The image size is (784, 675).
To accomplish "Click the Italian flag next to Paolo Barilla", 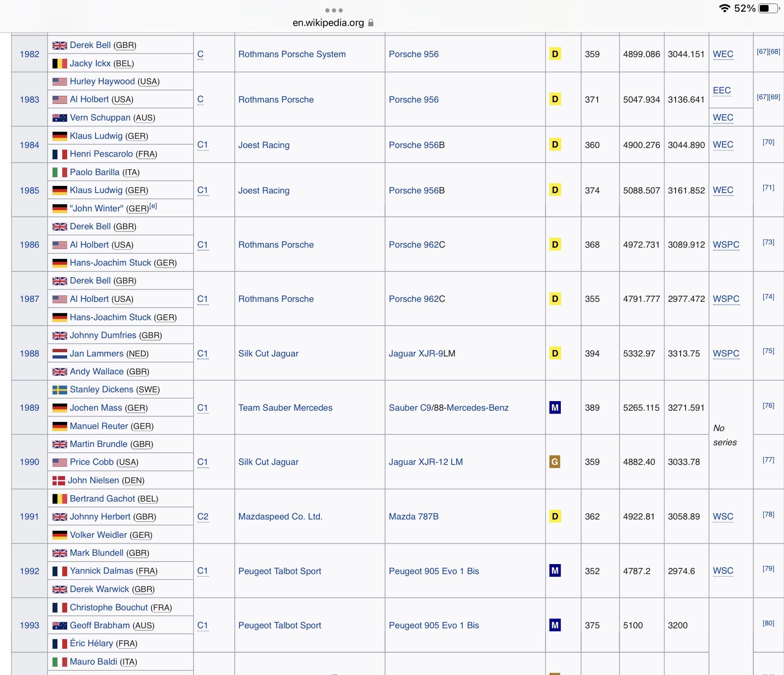I will tap(60, 172).
